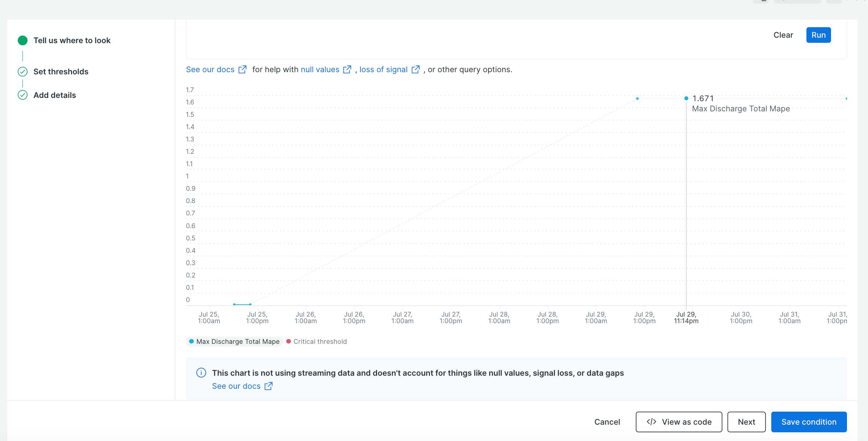Click the 'Max Discharge Total Mape' tooltip label
The width and height of the screenshot is (868, 441).
[x=741, y=109]
